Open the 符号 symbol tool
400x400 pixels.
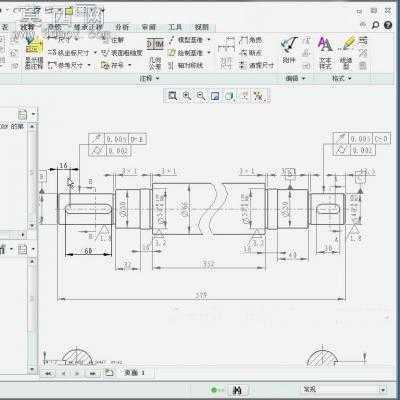click(113, 65)
